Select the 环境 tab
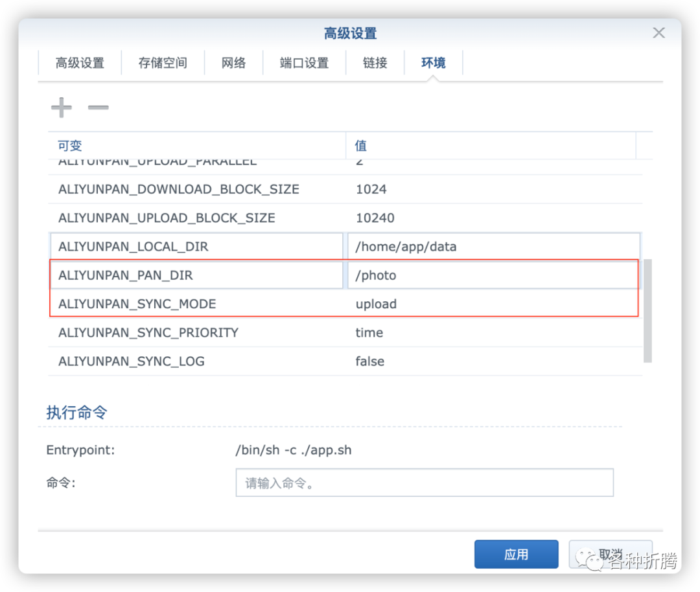Viewport: 700px width, 592px height. click(x=433, y=63)
